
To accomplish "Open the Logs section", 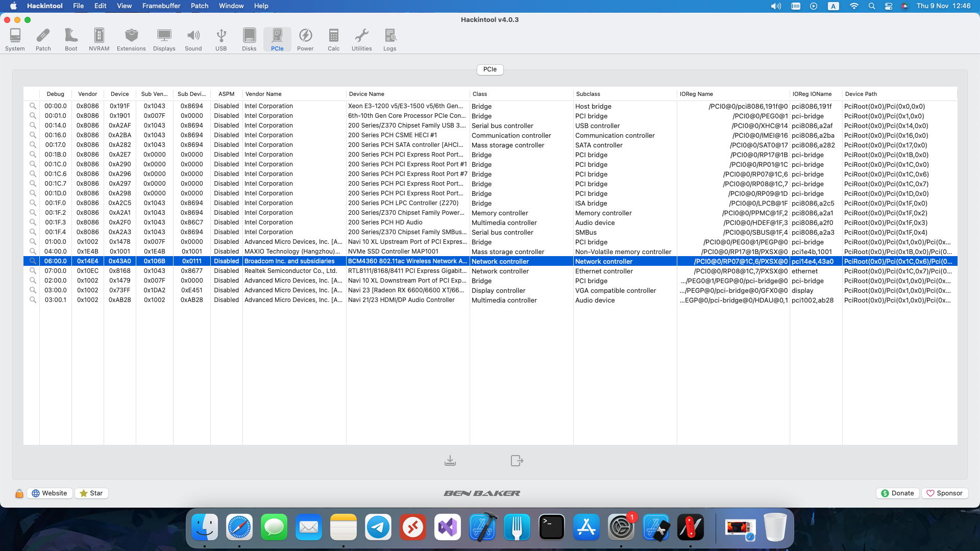I will tap(389, 39).
